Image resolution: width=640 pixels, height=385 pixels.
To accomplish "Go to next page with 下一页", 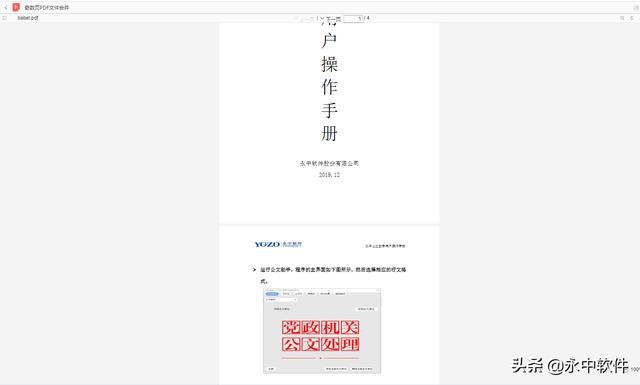I will 331,19.
